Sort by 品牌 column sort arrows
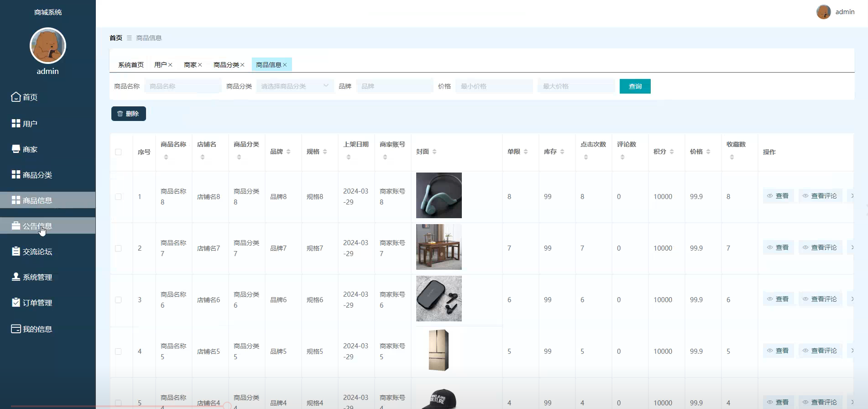This screenshot has width=868, height=409. point(288,152)
